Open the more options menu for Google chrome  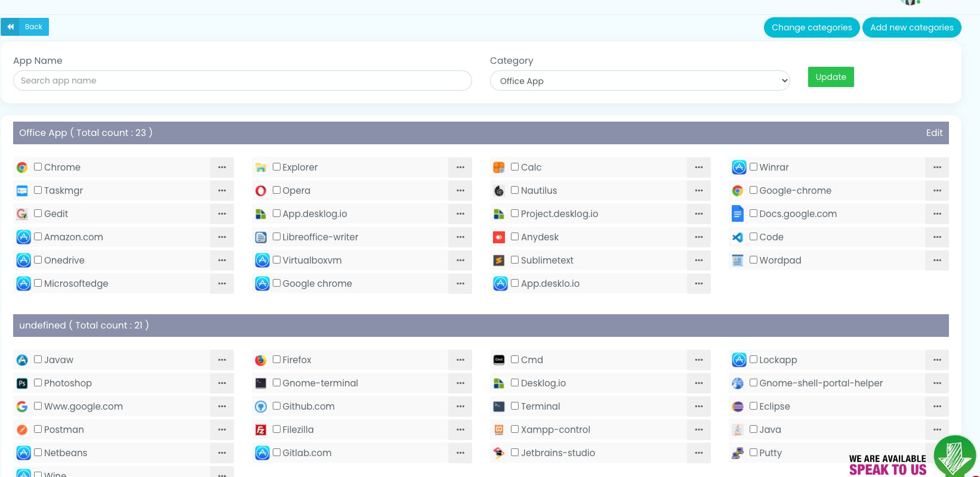(x=460, y=284)
